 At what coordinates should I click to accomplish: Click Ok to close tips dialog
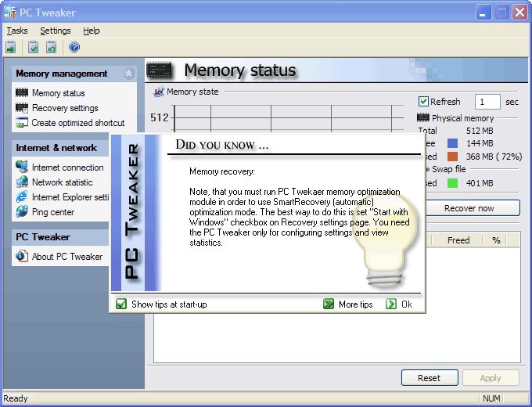(407, 304)
